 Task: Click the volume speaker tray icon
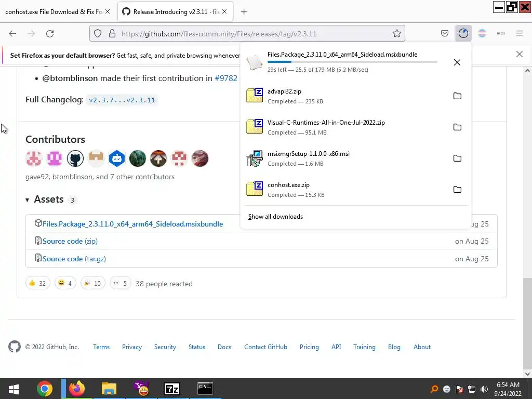(x=484, y=389)
